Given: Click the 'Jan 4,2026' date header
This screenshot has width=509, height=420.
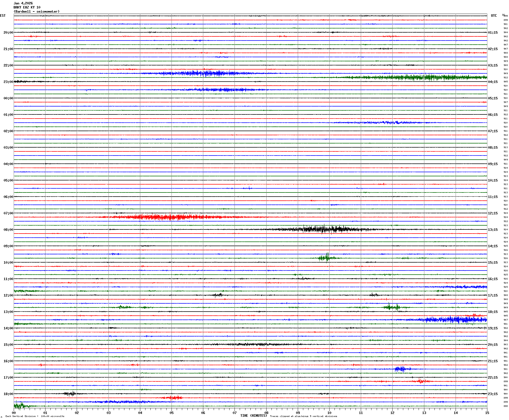Looking at the screenshot, I should [x=23, y=3].
